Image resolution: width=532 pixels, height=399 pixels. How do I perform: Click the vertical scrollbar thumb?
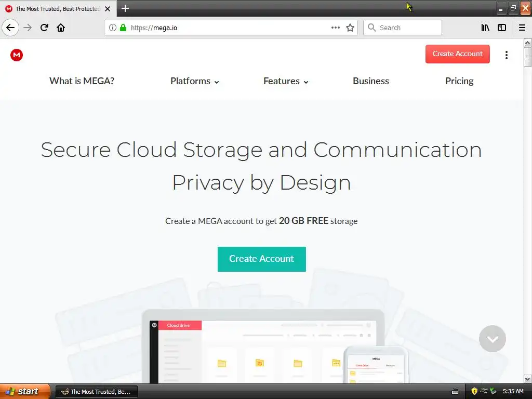[527, 57]
